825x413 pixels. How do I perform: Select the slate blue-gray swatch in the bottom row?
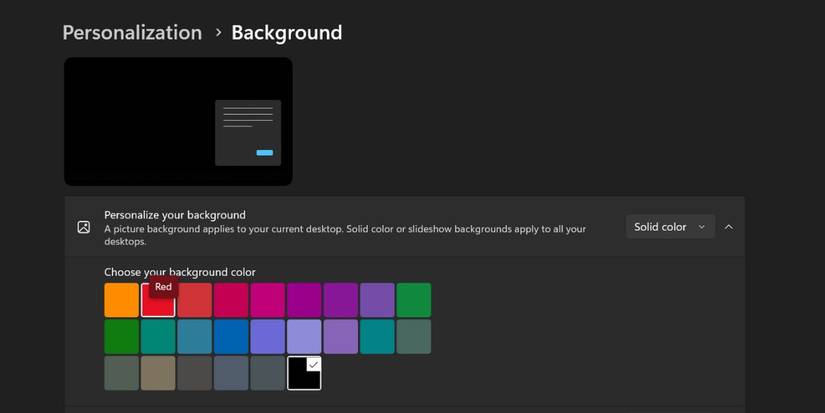231,373
